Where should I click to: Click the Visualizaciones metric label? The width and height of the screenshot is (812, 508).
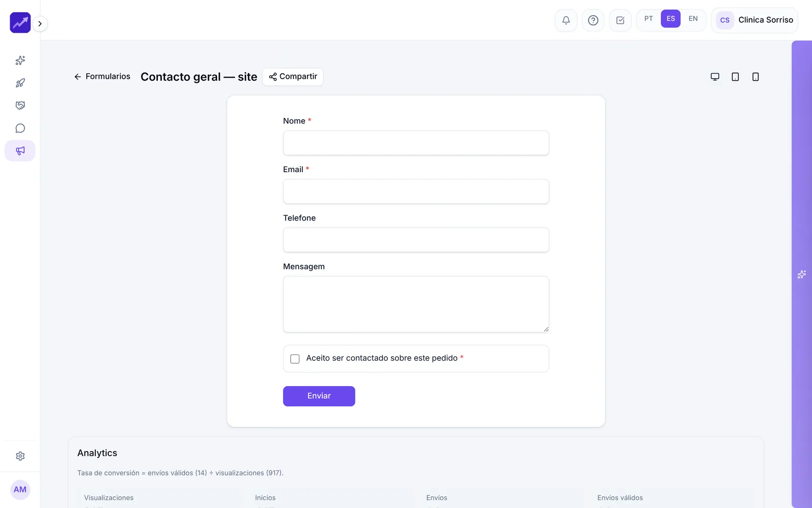pos(109,498)
